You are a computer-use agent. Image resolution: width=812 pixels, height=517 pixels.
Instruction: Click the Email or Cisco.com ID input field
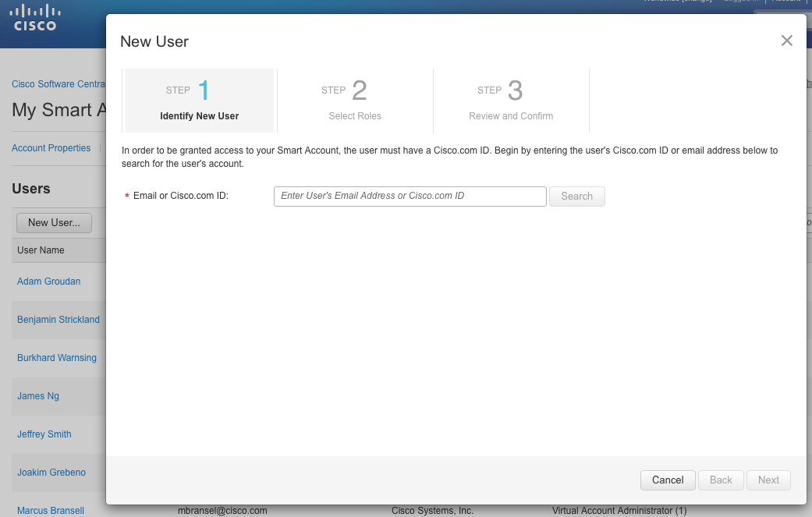coord(409,196)
